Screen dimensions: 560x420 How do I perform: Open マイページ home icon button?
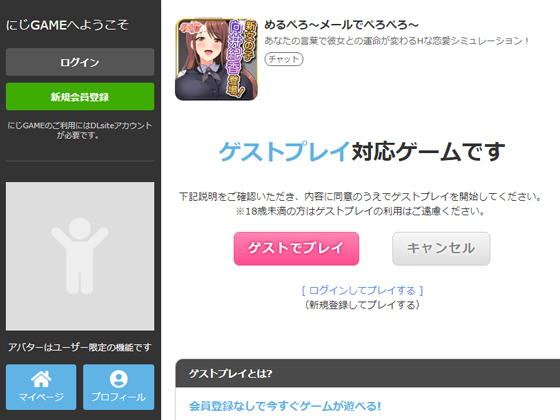41,387
